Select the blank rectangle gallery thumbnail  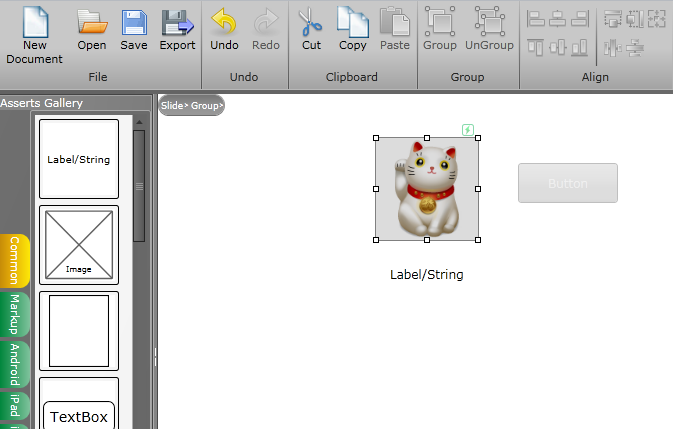pyautogui.click(x=79, y=331)
